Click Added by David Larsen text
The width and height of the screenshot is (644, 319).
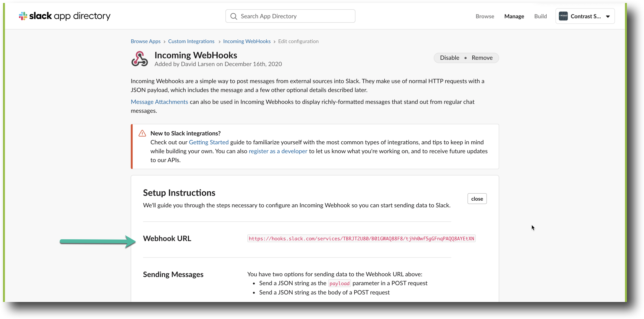click(218, 64)
